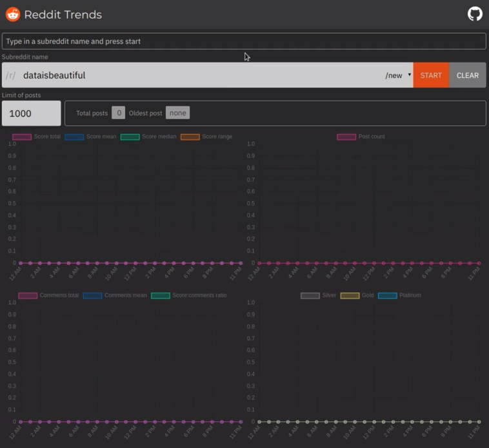This screenshot has height=448, width=489.
Task: Hide the Score median series
Action: tap(130, 137)
